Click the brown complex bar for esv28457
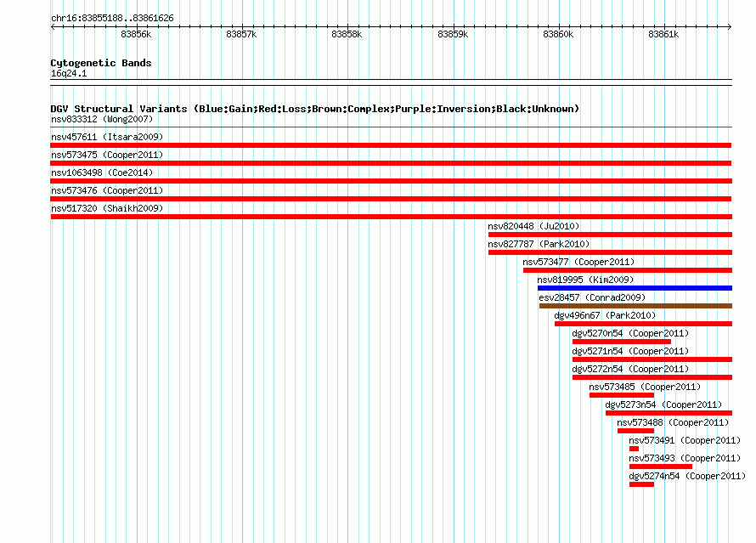Screen dimensions: 756x543 pyautogui.click(x=635, y=306)
